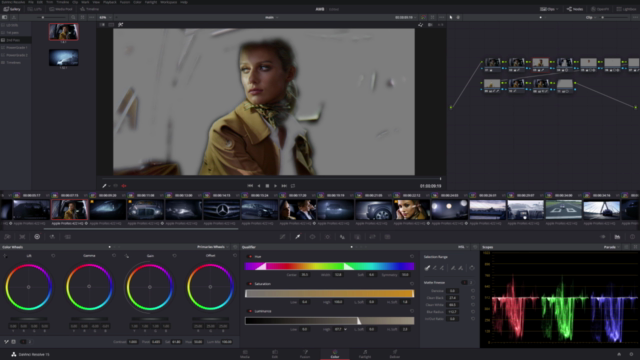
Task: Select the woman face close-up clip thumbnail
Action: pyautogui.click(x=411, y=209)
